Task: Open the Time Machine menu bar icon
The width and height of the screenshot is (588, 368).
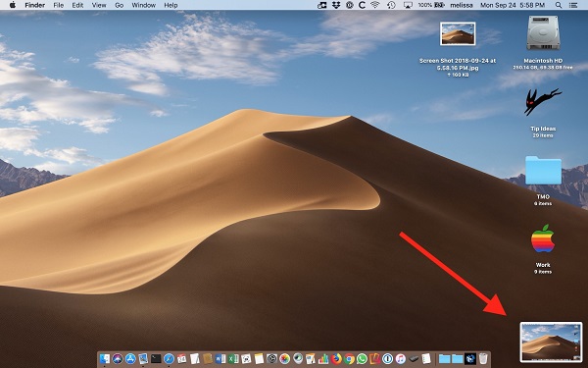Action: [x=391, y=5]
